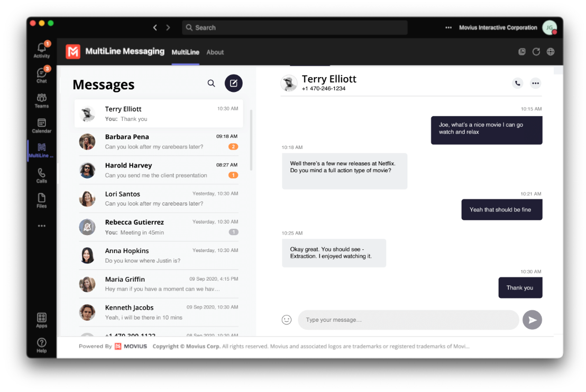Reload the tab with refresh icon
This screenshot has height=392, width=586.
pyautogui.click(x=536, y=52)
